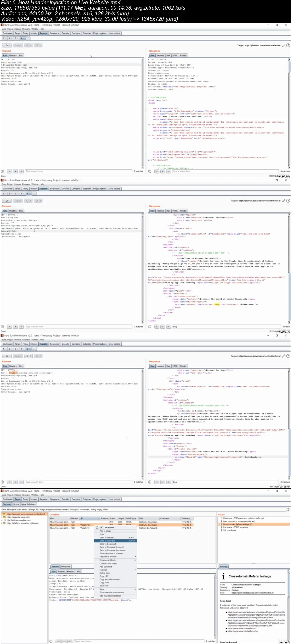The height and width of the screenshot is (644, 291).
Task: Click Delete item in the context menu
Action: coord(115,573)
